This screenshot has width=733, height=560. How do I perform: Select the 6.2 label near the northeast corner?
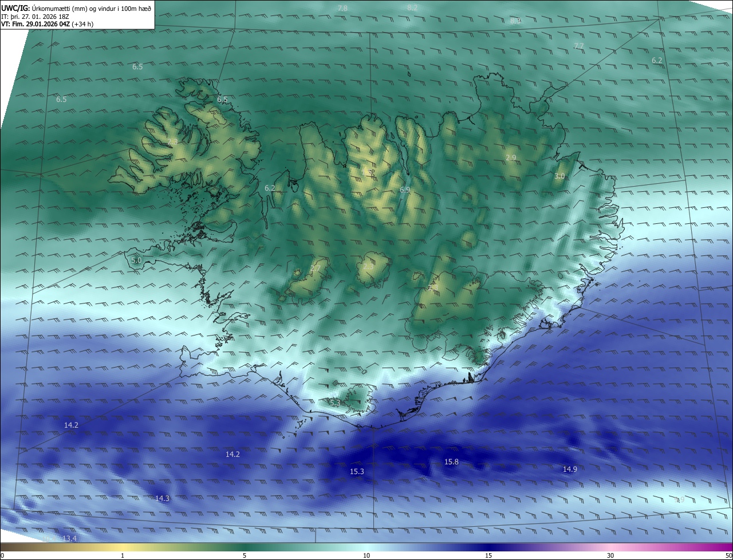657,60
